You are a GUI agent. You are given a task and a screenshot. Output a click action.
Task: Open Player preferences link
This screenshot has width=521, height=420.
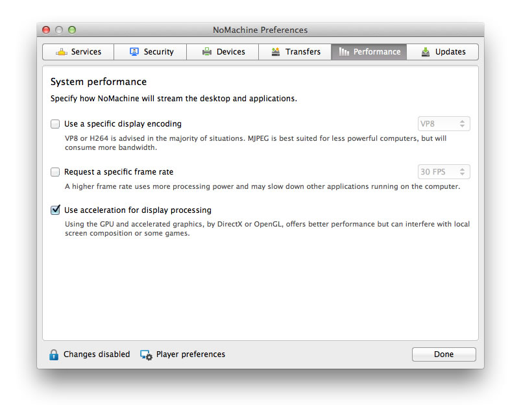(x=191, y=354)
